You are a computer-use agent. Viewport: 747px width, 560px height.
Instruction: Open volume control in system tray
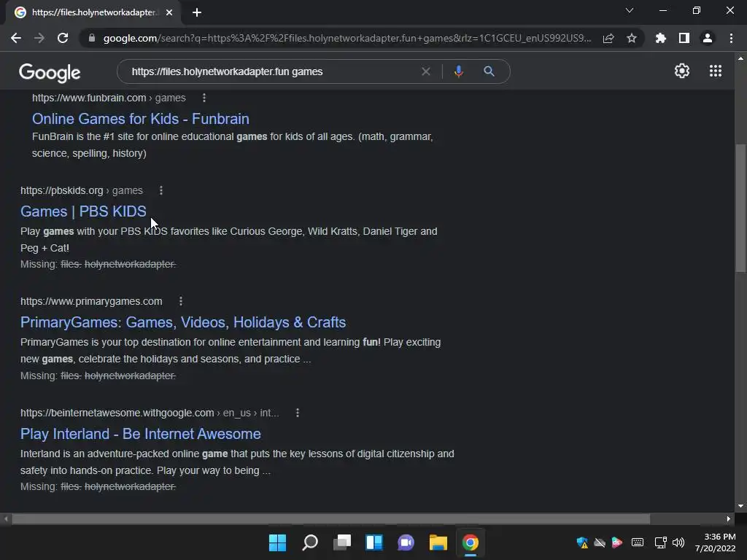point(678,542)
